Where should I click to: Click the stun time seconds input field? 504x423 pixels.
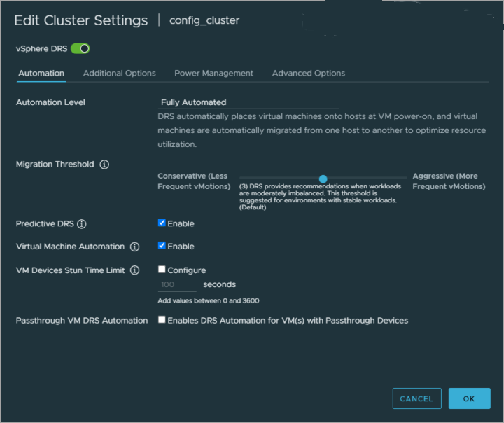coord(177,284)
